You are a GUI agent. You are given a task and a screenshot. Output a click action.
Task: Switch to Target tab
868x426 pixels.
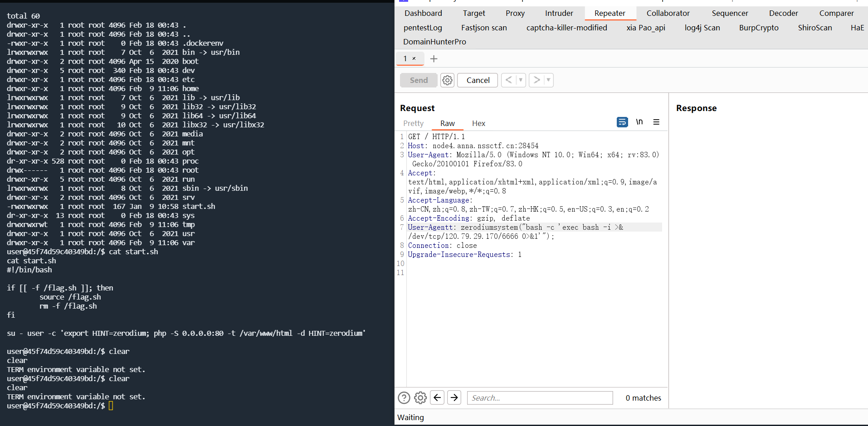pos(474,13)
